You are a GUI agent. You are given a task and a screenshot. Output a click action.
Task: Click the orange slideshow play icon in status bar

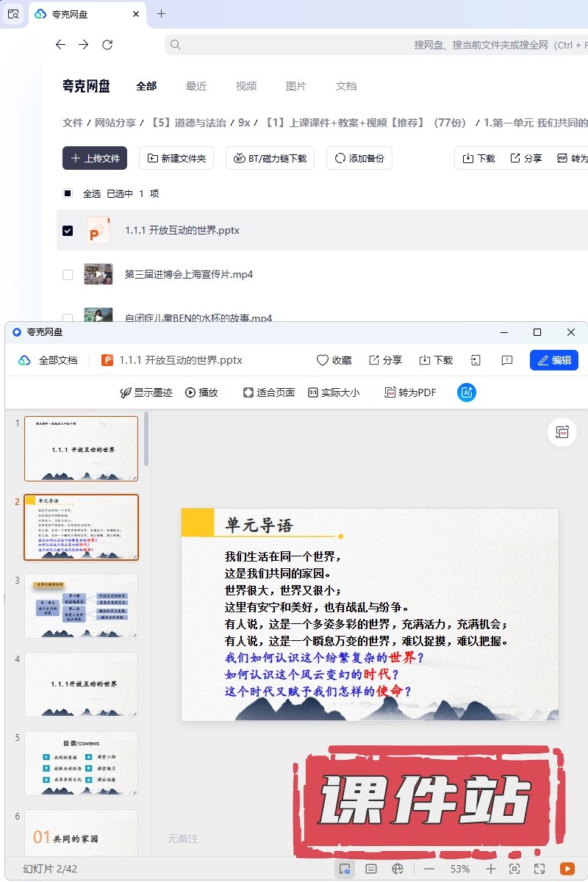coord(567,869)
